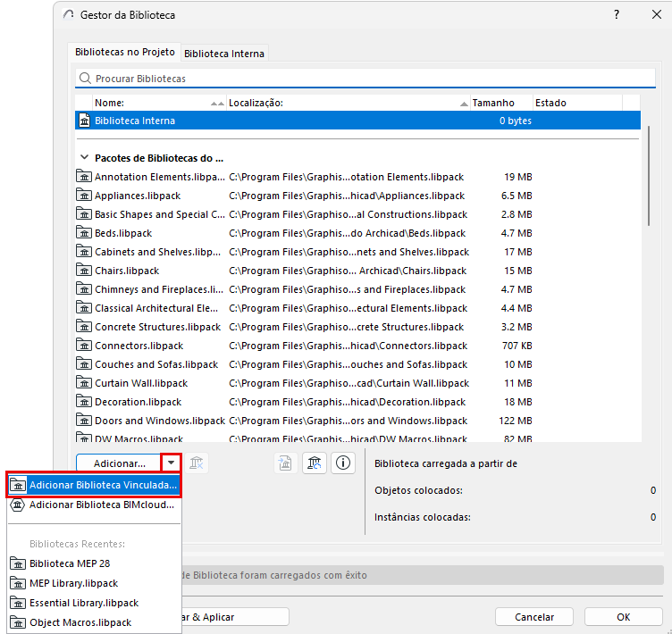The height and width of the screenshot is (634, 672).
Task: Click the Beds.libpack icon
Action: tap(84, 233)
